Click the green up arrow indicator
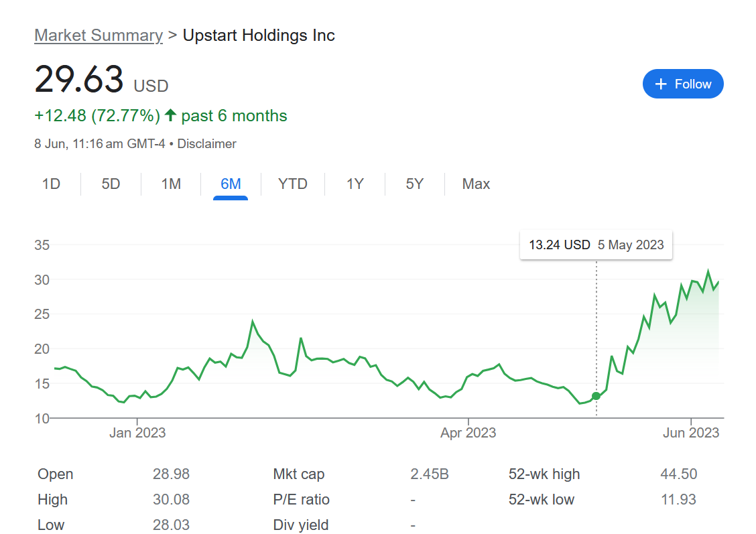 click(170, 116)
